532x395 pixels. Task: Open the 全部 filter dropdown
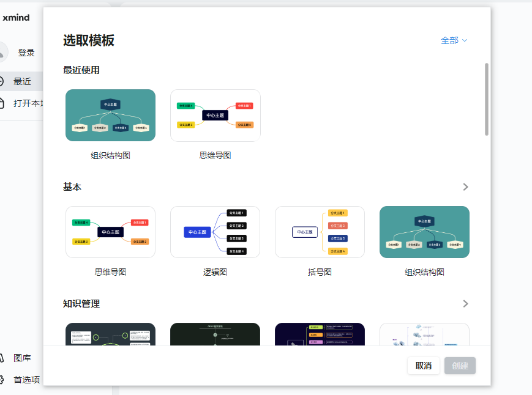tap(454, 39)
